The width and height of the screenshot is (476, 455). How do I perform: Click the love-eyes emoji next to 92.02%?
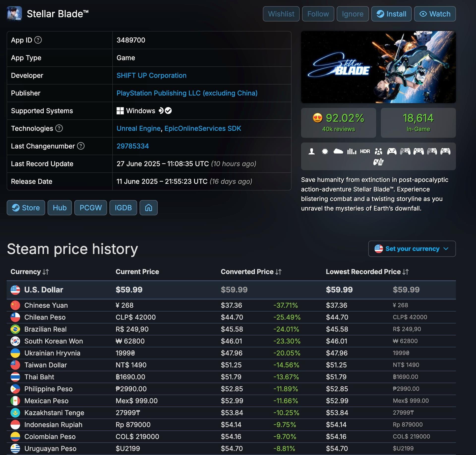pos(318,118)
